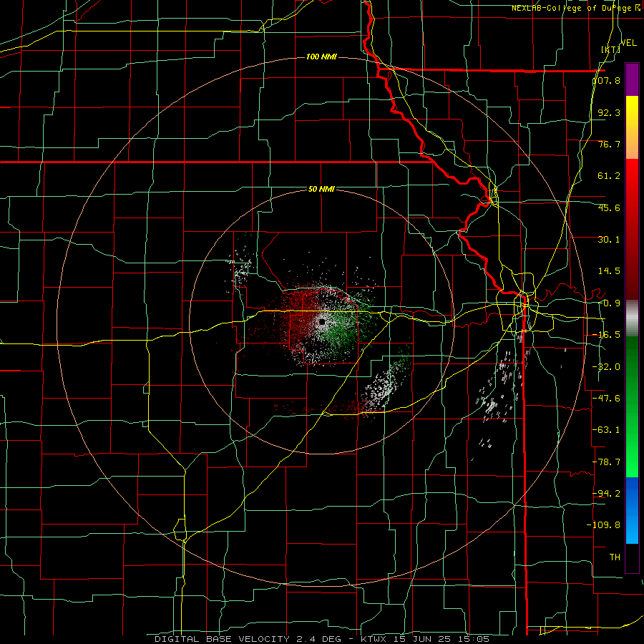Screen dimensions: 644x644
Task: Select the 30.1 legend value
Action: coord(609,240)
